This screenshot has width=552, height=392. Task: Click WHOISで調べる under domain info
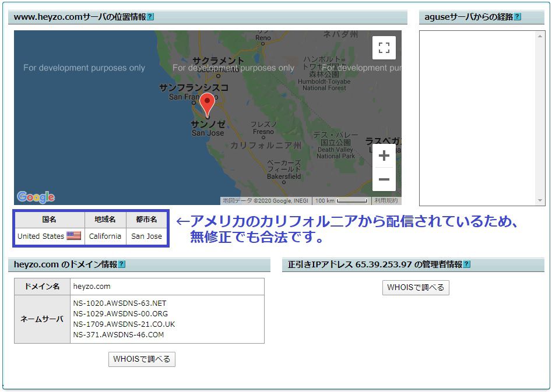click(142, 359)
